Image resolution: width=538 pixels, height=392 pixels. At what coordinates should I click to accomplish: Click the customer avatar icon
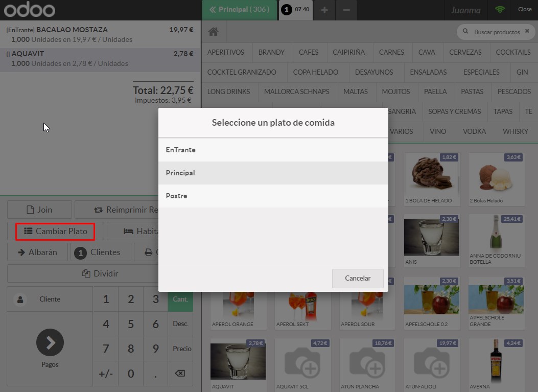(x=20, y=299)
